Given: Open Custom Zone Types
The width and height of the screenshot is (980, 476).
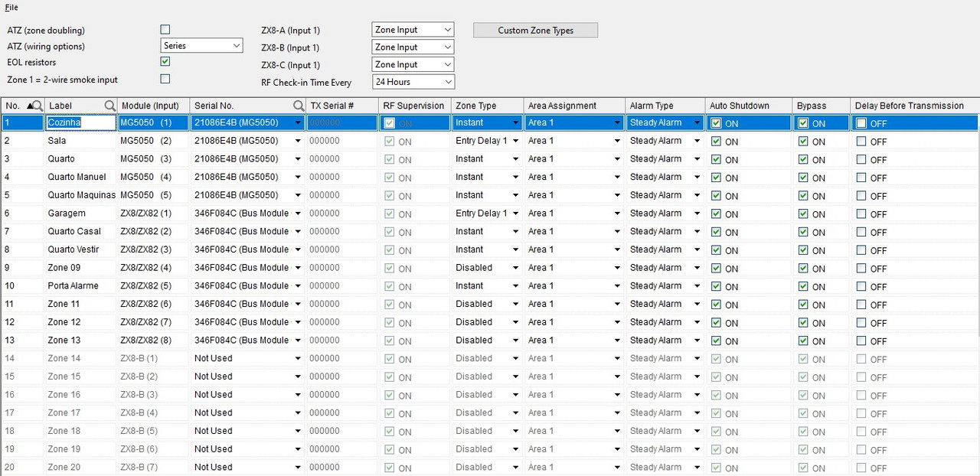Looking at the screenshot, I should pos(536,31).
